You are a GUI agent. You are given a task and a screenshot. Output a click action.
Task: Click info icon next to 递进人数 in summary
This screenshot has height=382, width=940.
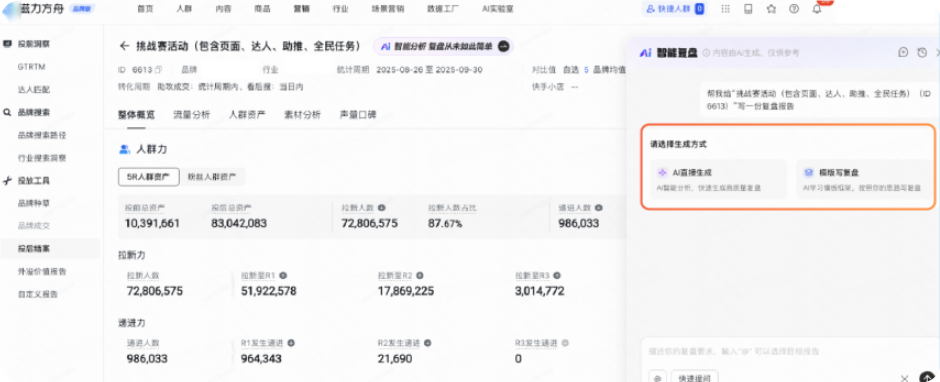(598, 208)
